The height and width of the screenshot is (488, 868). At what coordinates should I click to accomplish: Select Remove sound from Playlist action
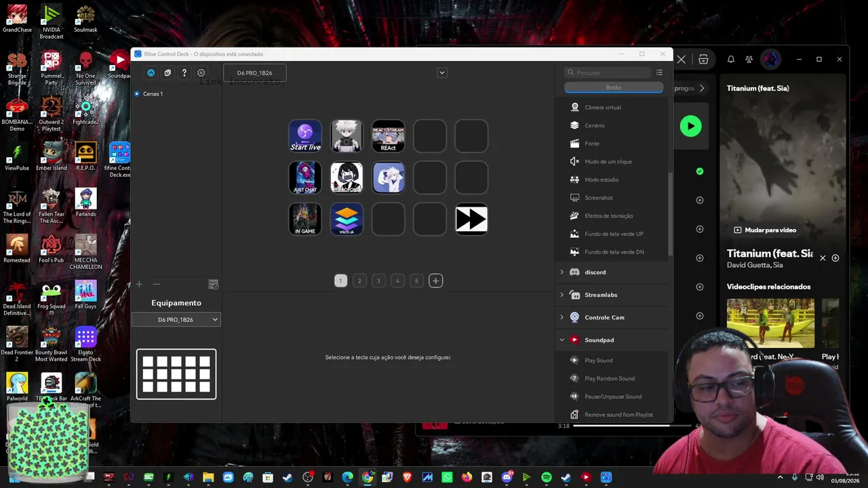(612, 415)
